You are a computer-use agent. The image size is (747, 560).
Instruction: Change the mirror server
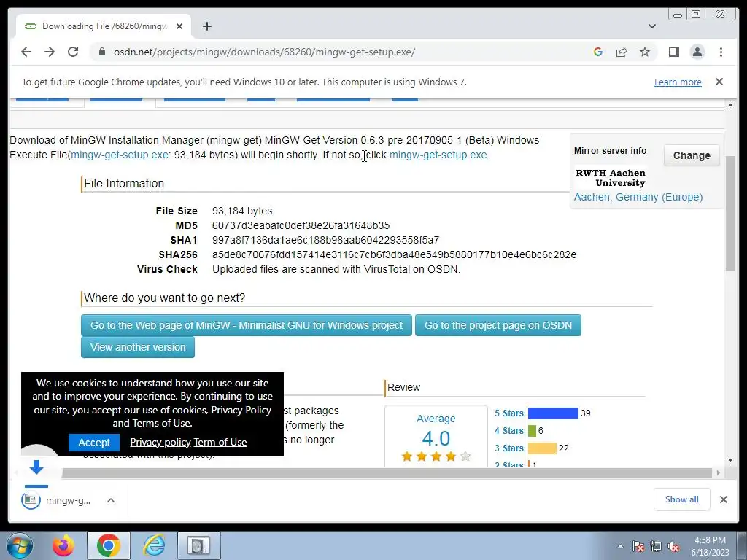[692, 155]
